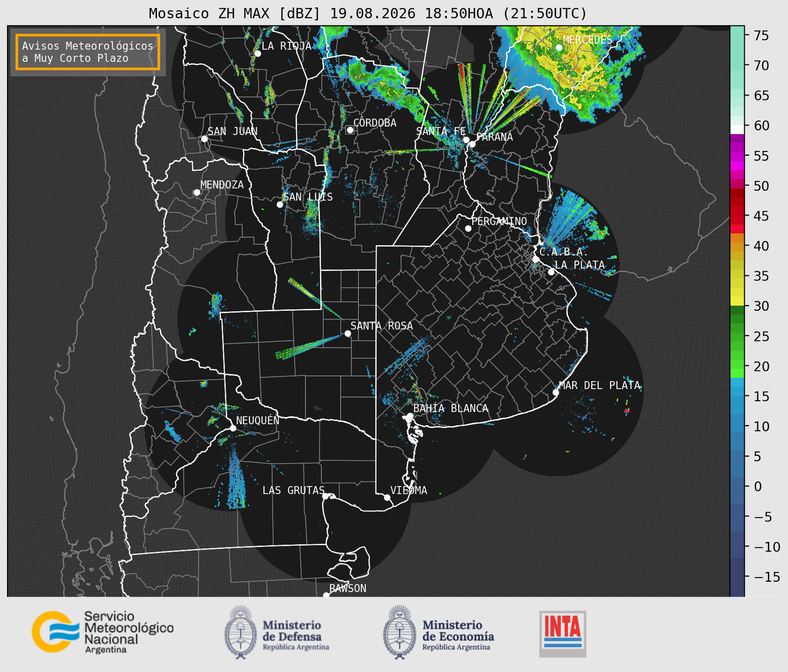Click the Mar del Plata marker

(556, 393)
